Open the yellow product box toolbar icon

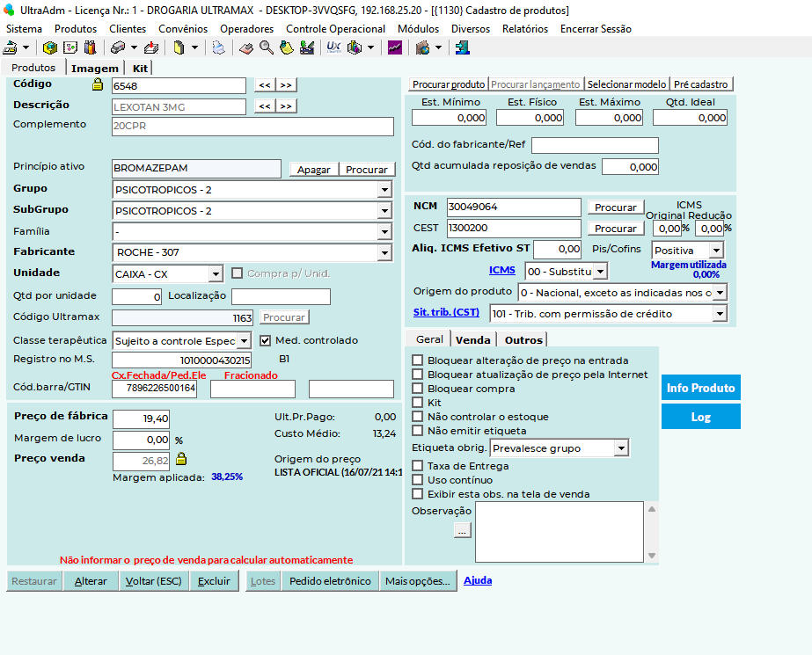pos(50,48)
